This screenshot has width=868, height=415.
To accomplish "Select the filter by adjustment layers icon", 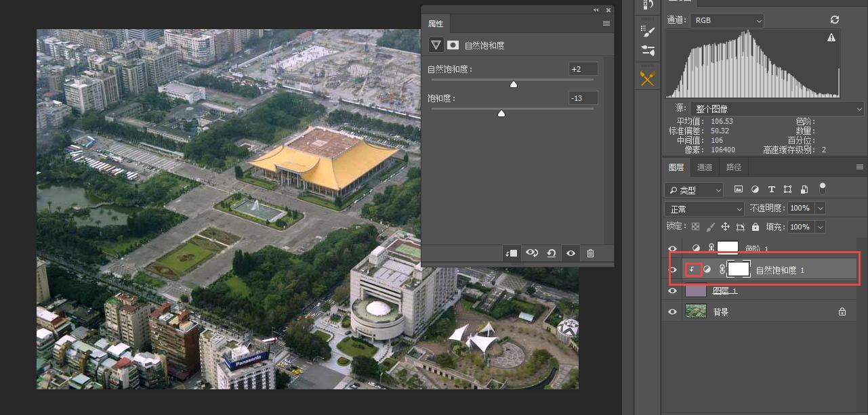I will [755, 190].
